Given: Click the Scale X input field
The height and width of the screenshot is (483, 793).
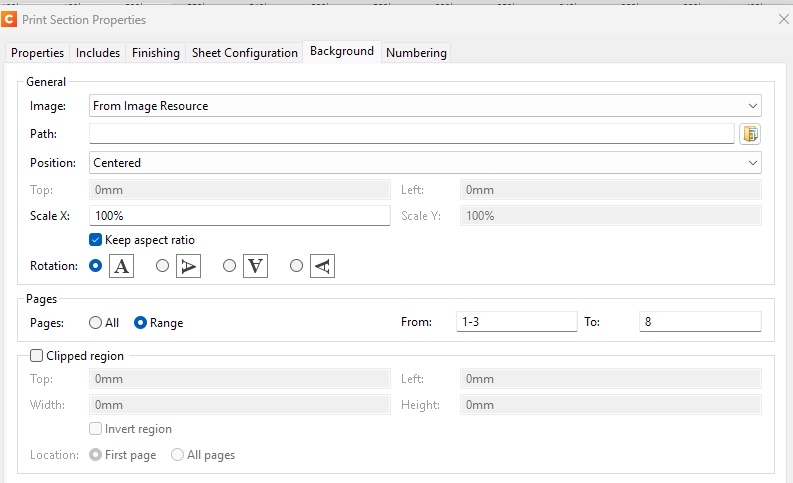Looking at the screenshot, I should tap(239, 216).
